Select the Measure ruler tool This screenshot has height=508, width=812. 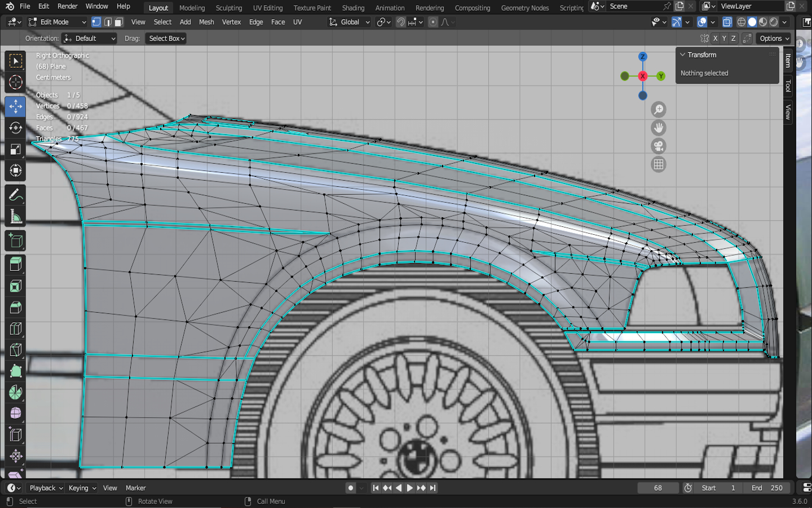pos(16,217)
